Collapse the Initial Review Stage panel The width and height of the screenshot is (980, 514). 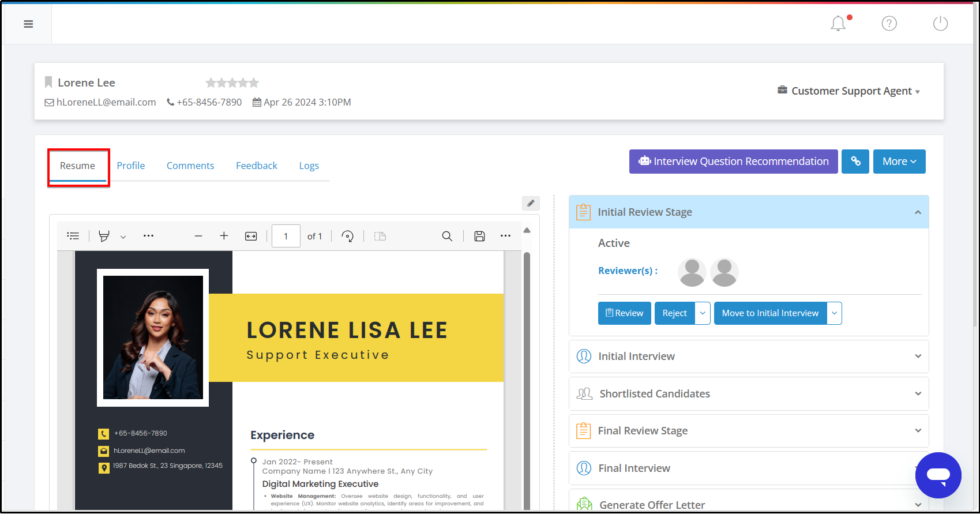(918, 212)
